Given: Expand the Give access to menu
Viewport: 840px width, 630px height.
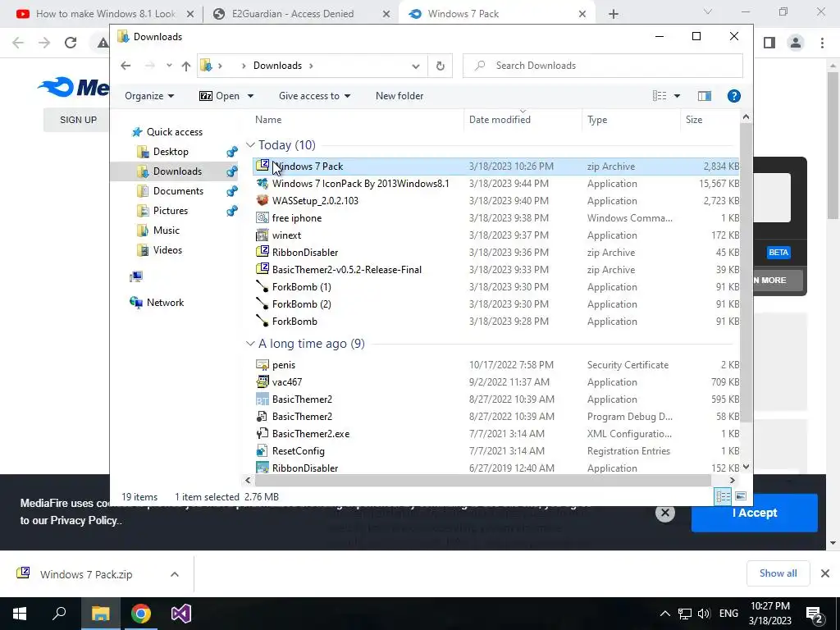Looking at the screenshot, I should pos(314,96).
